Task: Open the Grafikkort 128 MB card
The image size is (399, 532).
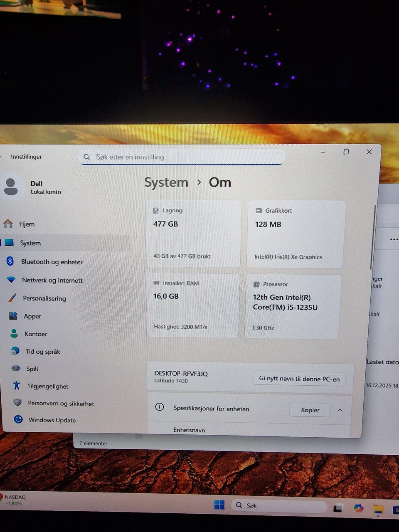Action: point(296,234)
